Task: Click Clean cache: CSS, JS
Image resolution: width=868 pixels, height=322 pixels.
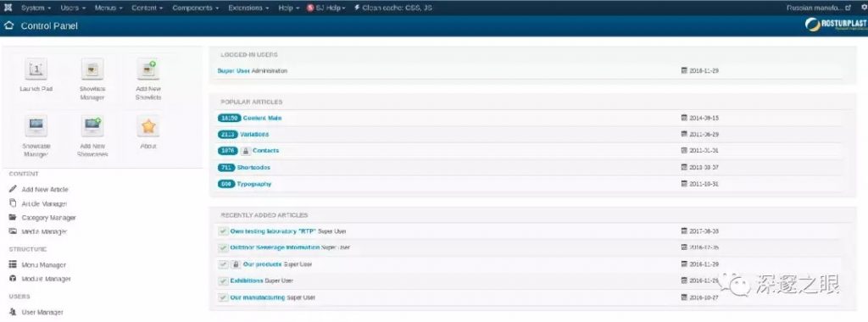Action: pyautogui.click(x=393, y=8)
